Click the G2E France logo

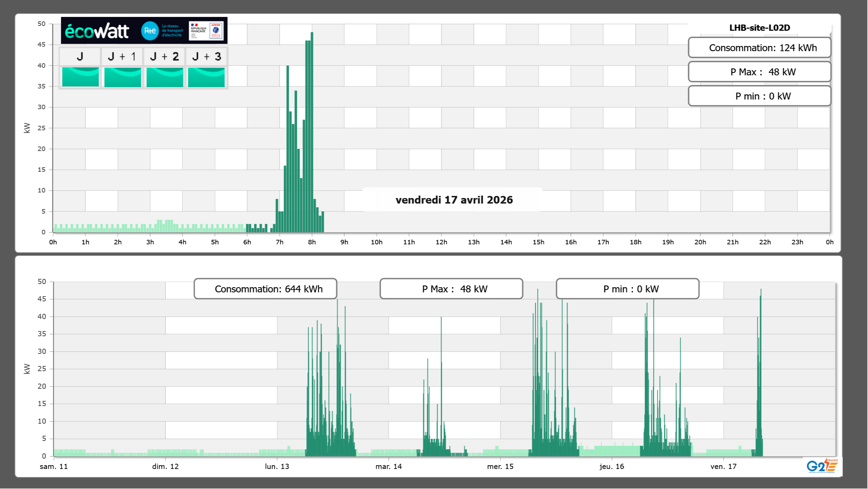click(822, 466)
